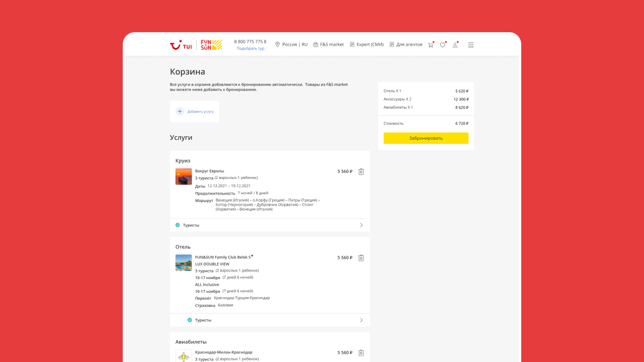Open the favorites heart icon

coord(443,45)
